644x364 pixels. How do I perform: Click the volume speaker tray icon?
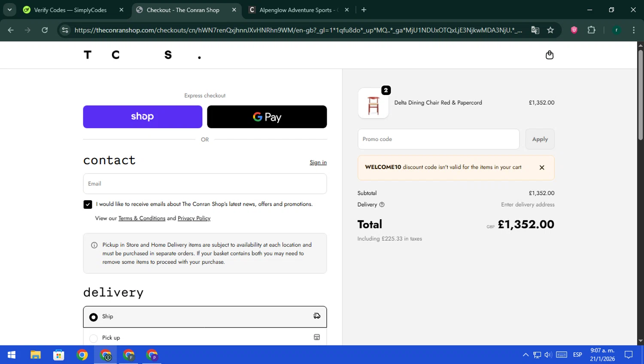pos(548,355)
